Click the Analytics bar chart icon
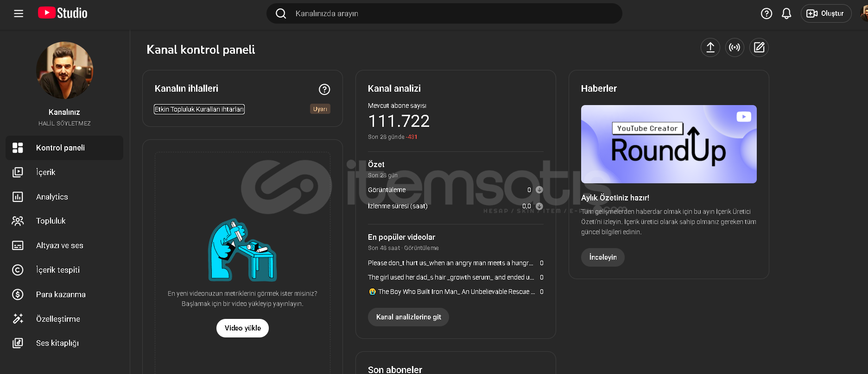 tap(18, 197)
